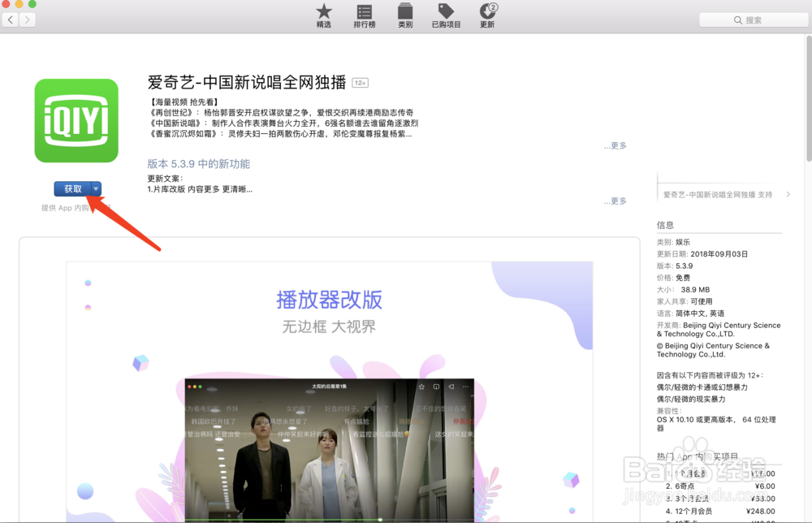This screenshot has width=812, height=523.
Task: Click the 版本 5.3.9 中的新功能 heading
Action: (199, 164)
